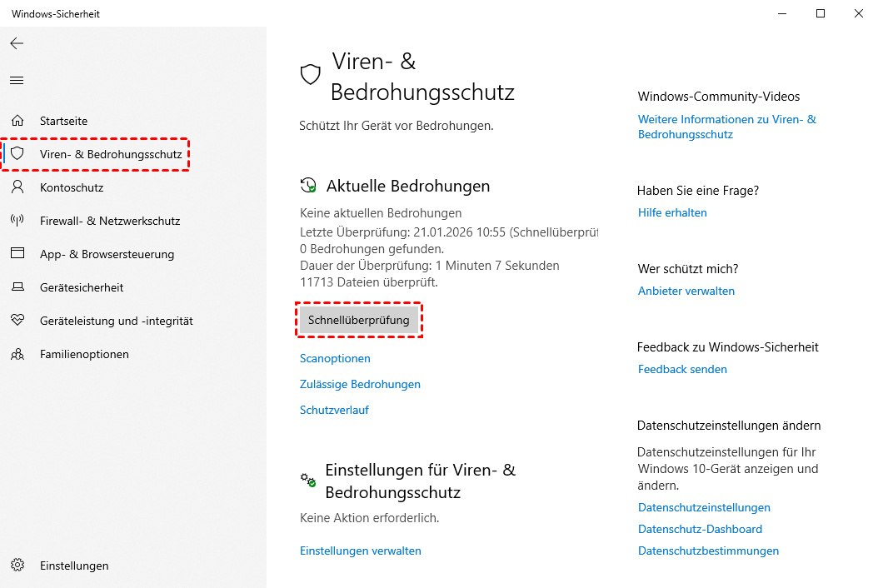This screenshot has width=878, height=588.
Task: Open Anbieter verwalten link
Action: (686, 291)
